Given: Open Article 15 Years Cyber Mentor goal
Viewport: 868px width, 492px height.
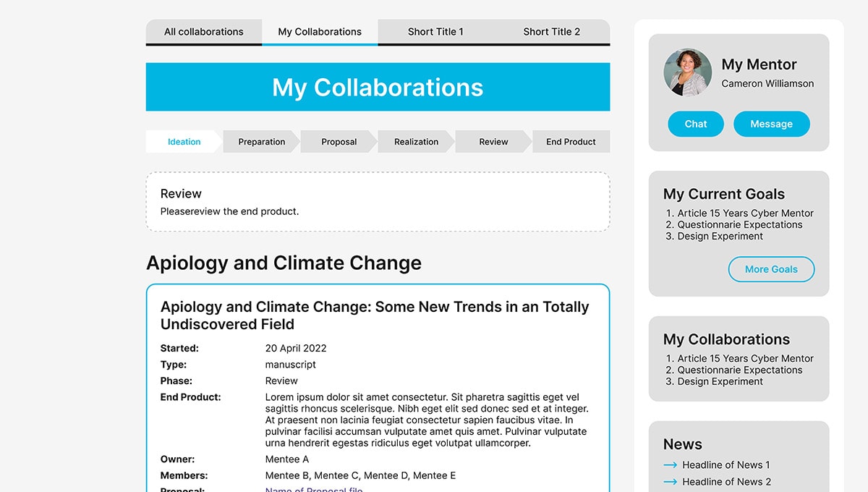Looking at the screenshot, I should tap(746, 213).
